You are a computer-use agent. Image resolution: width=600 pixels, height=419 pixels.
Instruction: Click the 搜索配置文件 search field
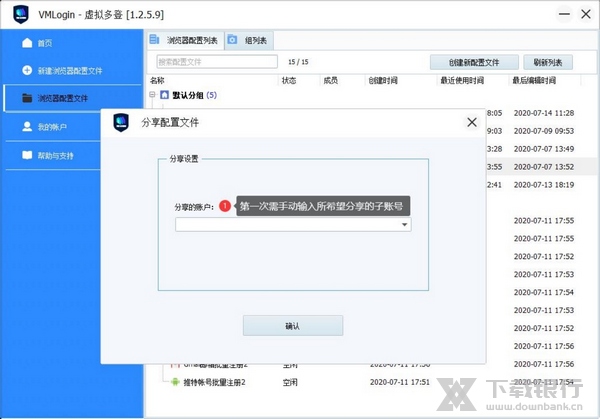pyautogui.click(x=217, y=62)
